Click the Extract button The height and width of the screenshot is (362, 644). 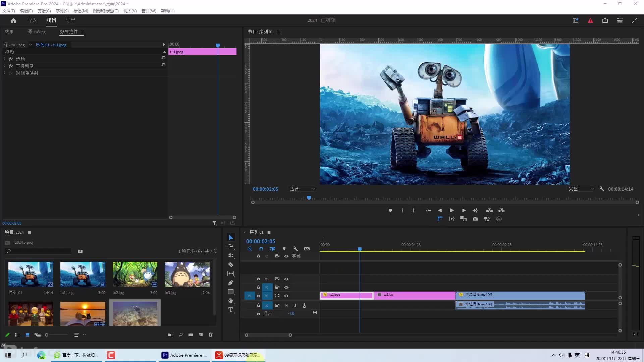501,210
